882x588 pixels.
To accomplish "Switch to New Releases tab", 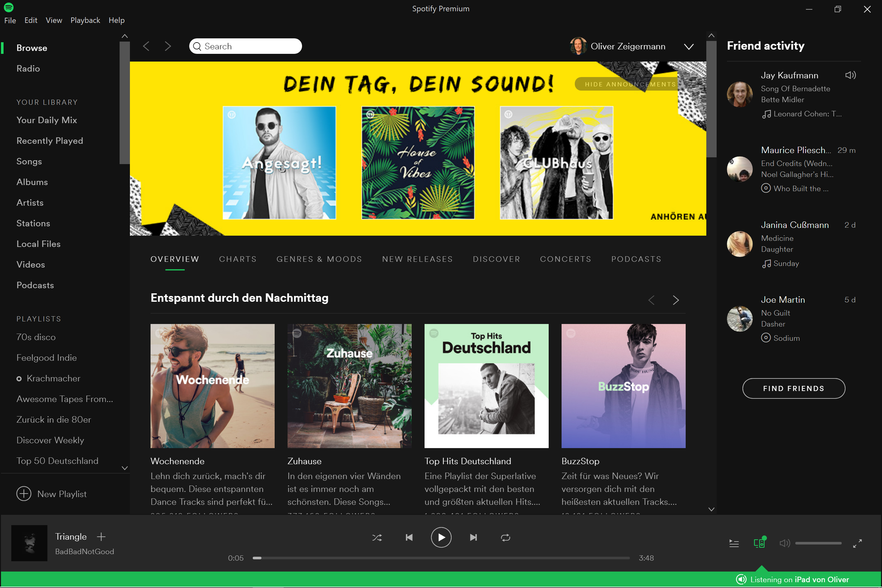I will click(x=417, y=259).
